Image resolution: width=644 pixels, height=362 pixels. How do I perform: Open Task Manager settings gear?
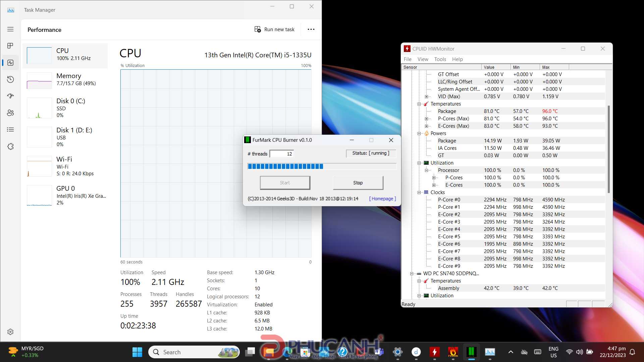pyautogui.click(x=10, y=332)
